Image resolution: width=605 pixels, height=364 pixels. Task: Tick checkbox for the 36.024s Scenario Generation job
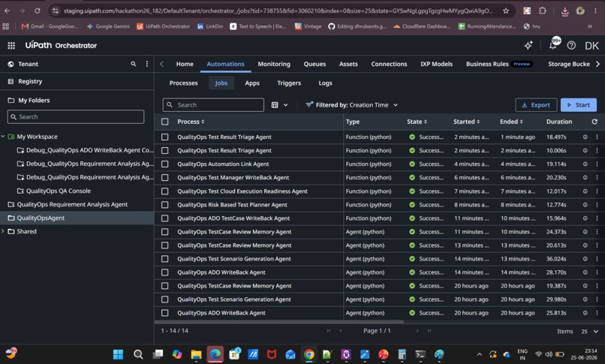pyautogui.click(x=164, y=259)
